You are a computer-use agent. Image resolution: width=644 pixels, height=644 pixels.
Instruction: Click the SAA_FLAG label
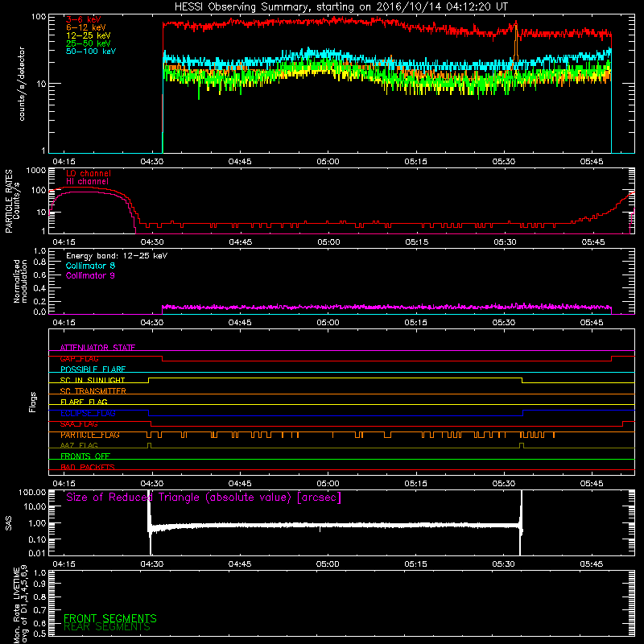click(x=79, y=424)
